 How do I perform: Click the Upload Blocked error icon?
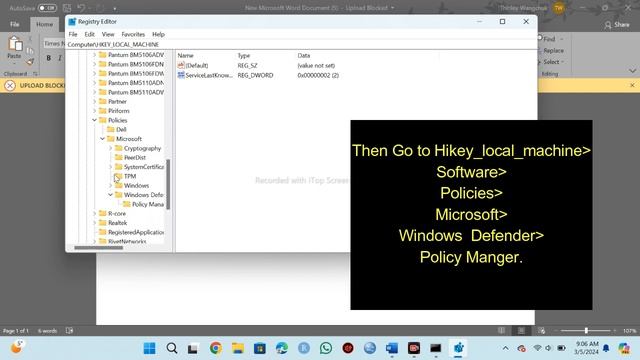coord(10,85)
